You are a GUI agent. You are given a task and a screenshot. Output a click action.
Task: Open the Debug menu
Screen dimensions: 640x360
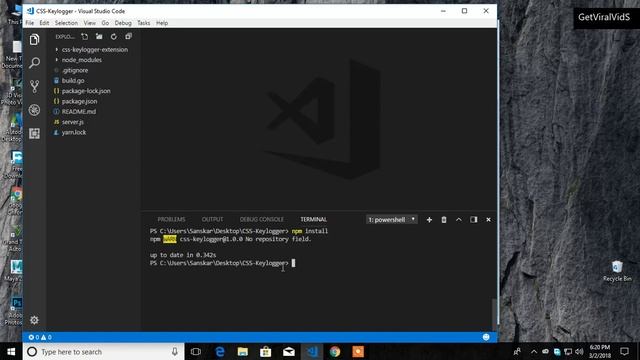pyautogui.click(x=123, y=23)
